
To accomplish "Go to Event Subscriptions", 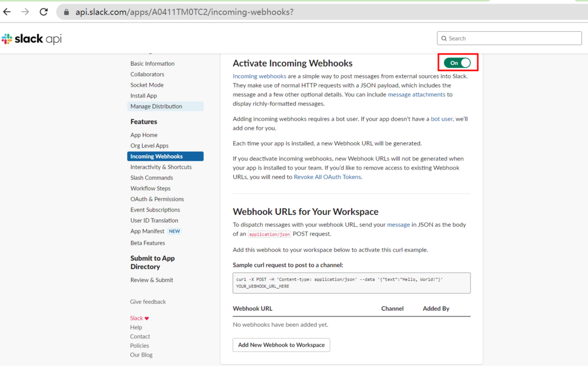I will [x=155, y=210].
